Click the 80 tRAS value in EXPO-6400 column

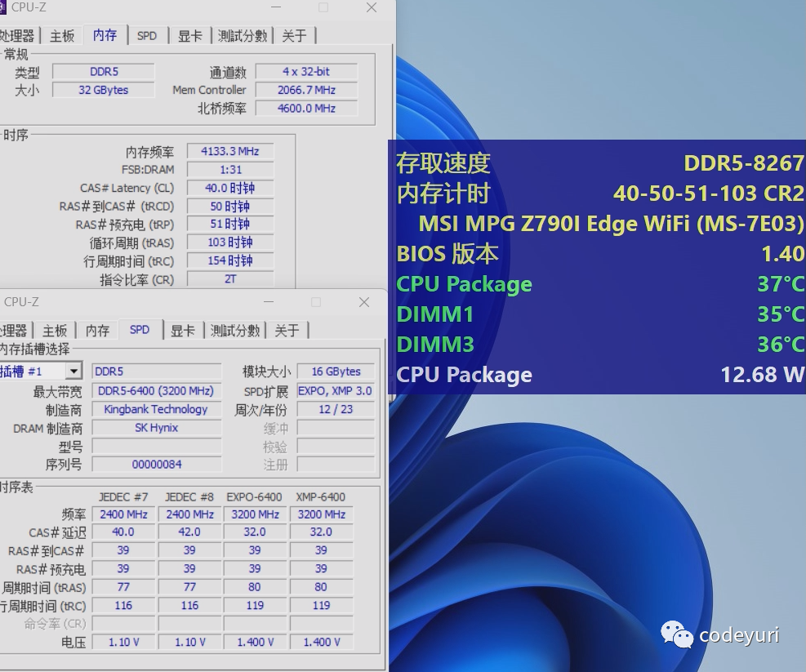click(255, 587)
